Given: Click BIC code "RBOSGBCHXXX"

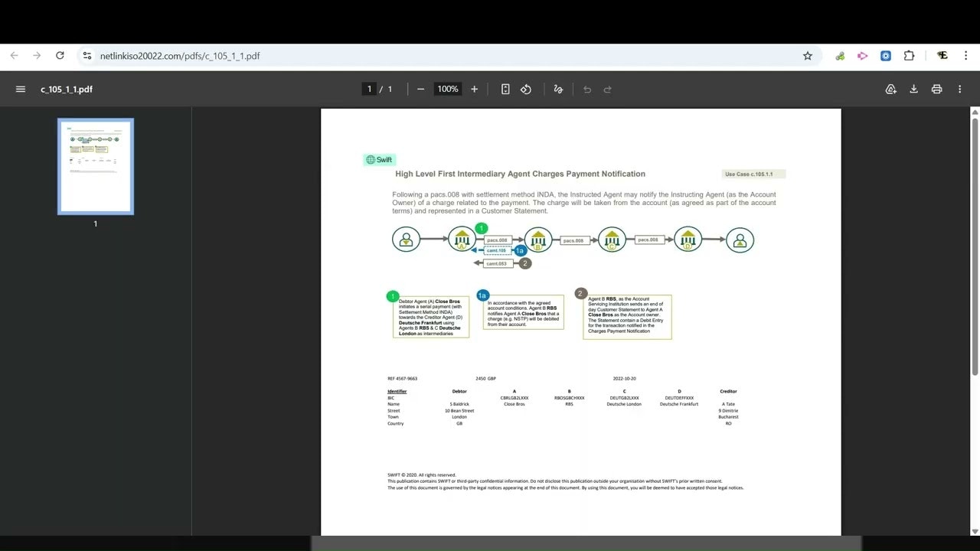Looking at the screenshot, I should 569,398.
